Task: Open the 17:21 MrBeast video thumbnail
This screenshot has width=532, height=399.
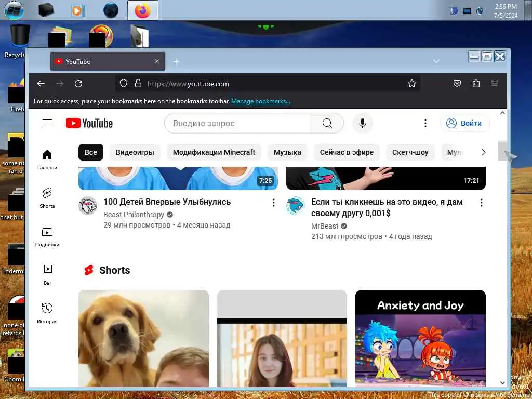Action: [386, 178]
